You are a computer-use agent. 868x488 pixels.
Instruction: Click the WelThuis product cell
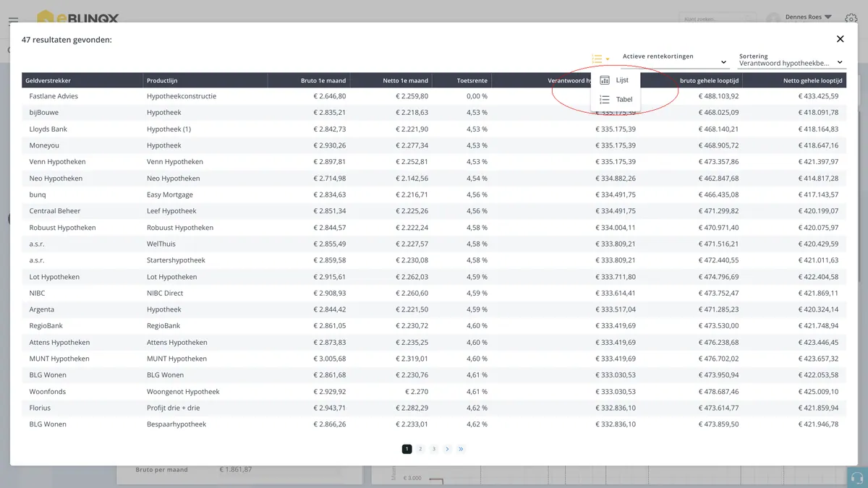pos(161,244)
